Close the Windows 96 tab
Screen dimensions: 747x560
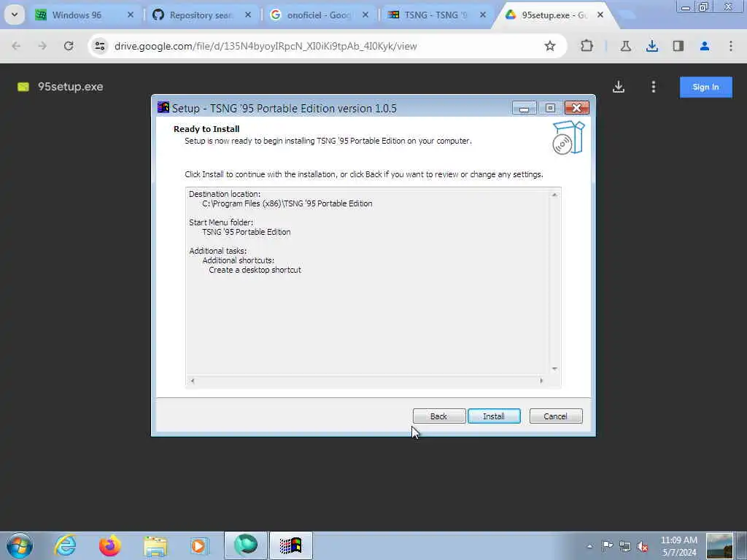pos(131,15)
